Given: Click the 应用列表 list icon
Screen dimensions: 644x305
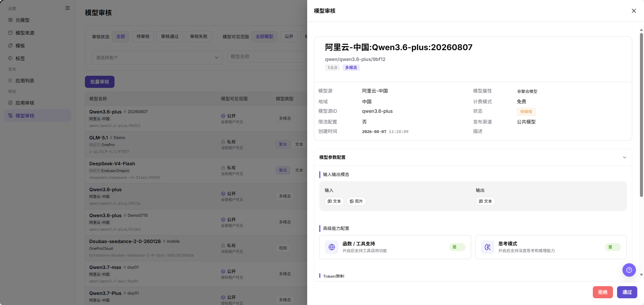Looking at the screenshot, I should pos(10,80).
